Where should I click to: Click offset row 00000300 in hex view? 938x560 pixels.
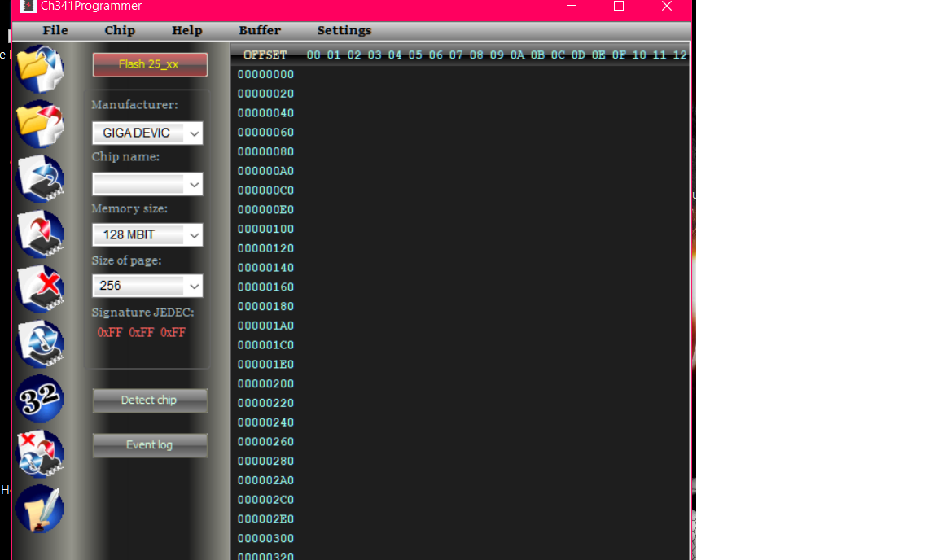[x=265, y=539]
